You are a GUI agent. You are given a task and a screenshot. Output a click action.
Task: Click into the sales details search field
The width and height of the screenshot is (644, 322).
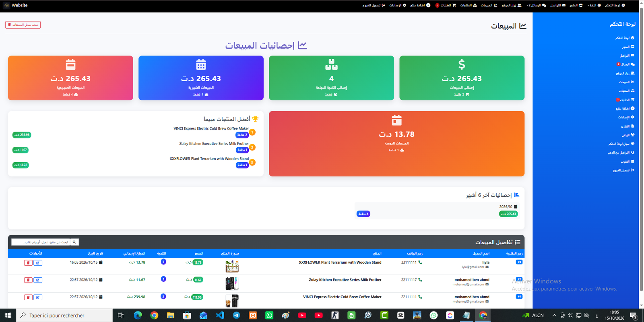[41, 242]
